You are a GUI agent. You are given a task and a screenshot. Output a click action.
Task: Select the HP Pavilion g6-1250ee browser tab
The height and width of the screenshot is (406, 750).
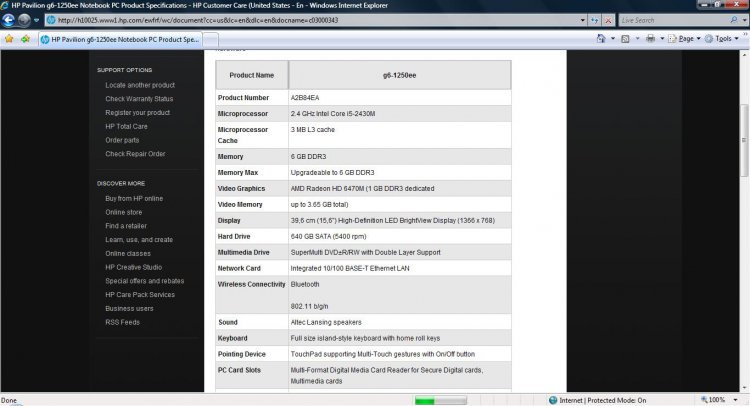pyautogui.click(x=121, y=40)
